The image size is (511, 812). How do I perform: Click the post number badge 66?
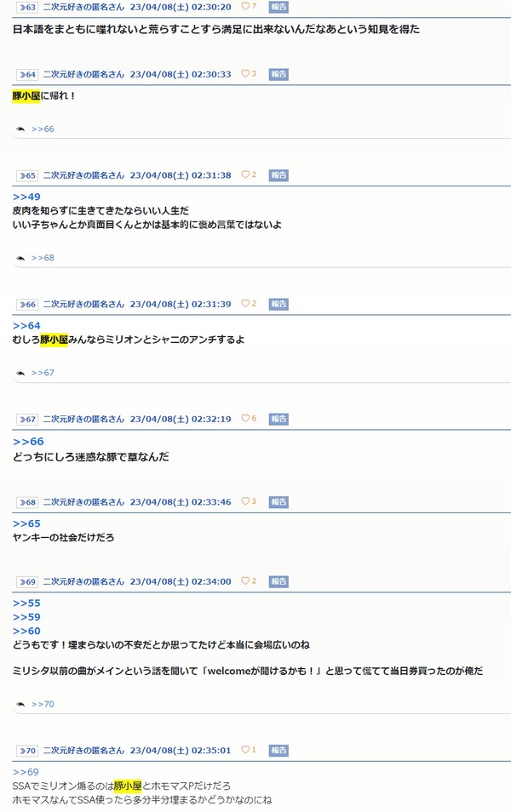(x=27, y=305)
